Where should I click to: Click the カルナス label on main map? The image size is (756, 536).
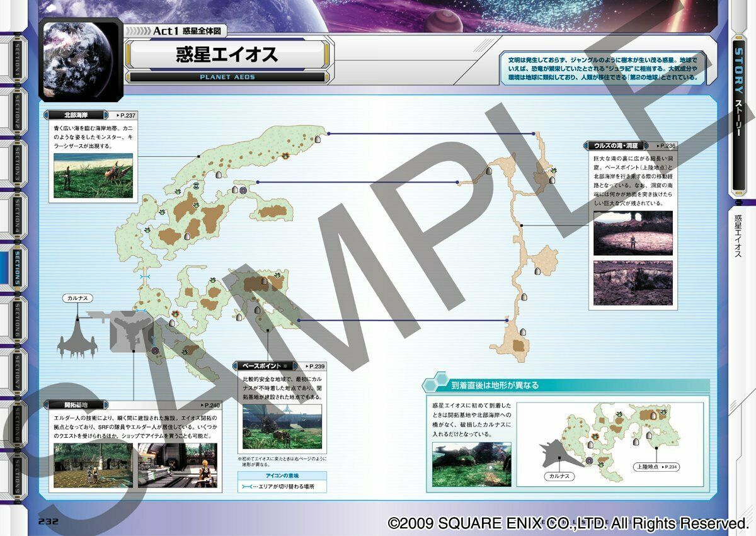[x=78, y=299]
